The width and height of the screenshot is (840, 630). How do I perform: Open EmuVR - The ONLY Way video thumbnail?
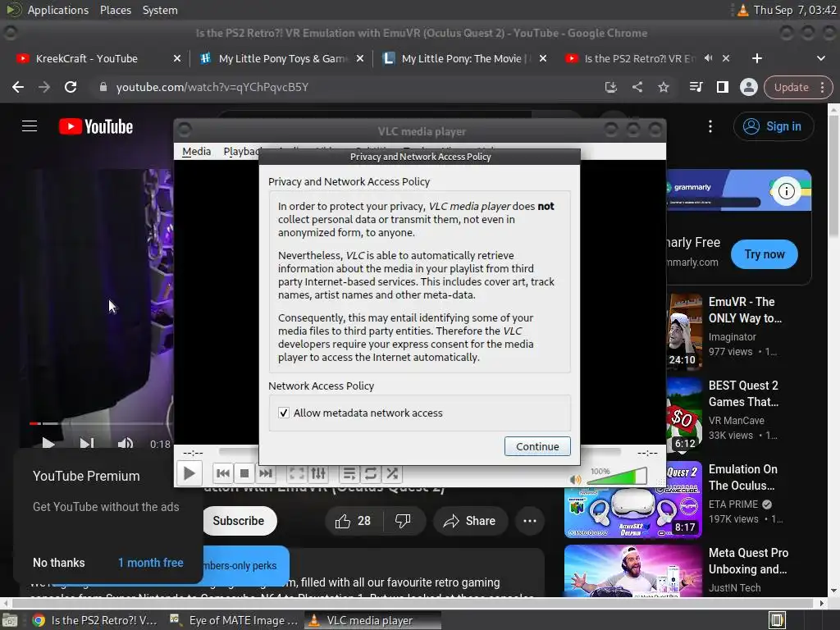[684, 331]
